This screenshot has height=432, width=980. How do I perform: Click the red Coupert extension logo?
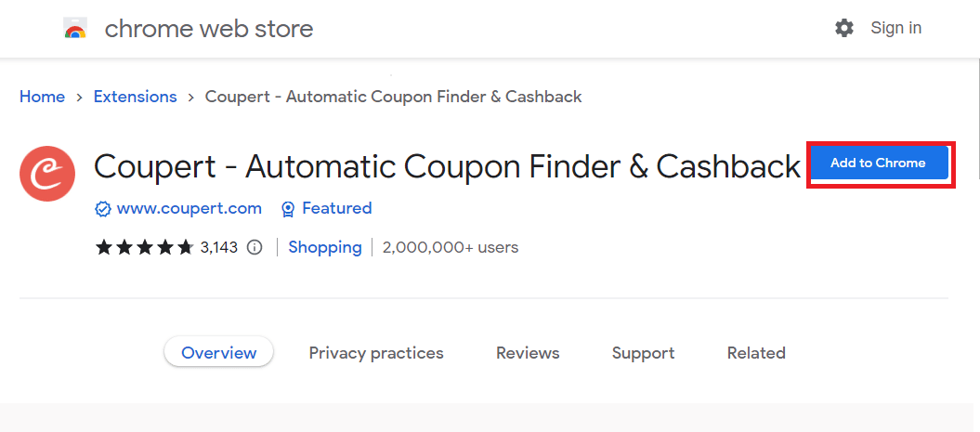click(47, 174)
